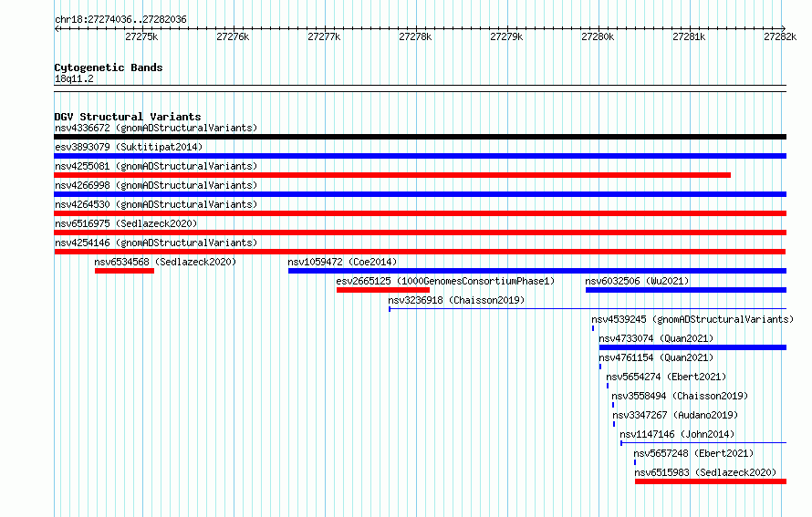Open nsv4264530 (gnomADStructuralVariants) label

coord(156,204)
